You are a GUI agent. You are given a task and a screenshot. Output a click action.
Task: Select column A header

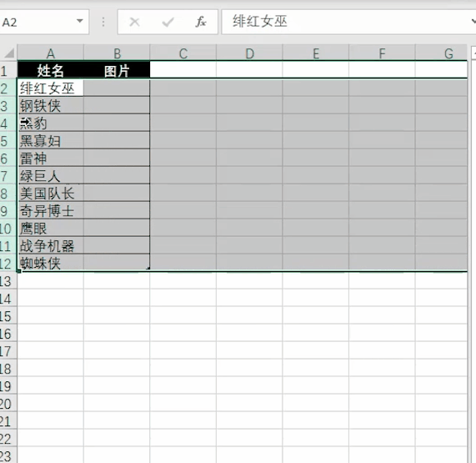50,53
